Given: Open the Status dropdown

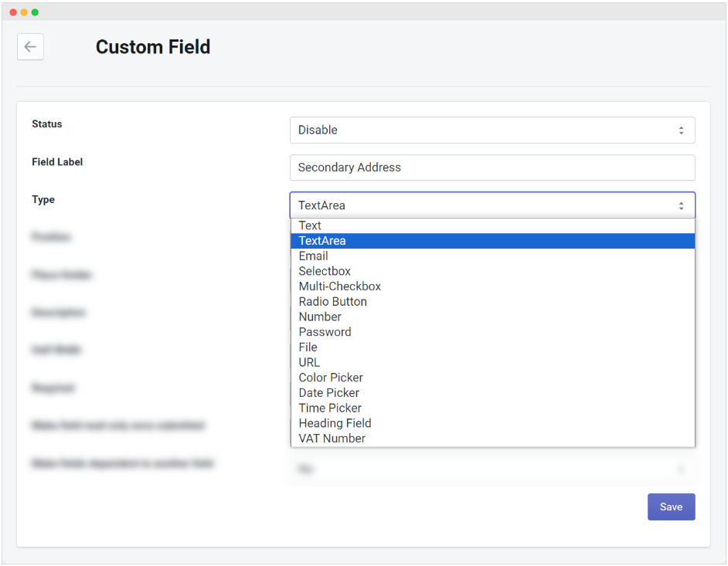Looking at the screenshot, I should tap(492, 130).
